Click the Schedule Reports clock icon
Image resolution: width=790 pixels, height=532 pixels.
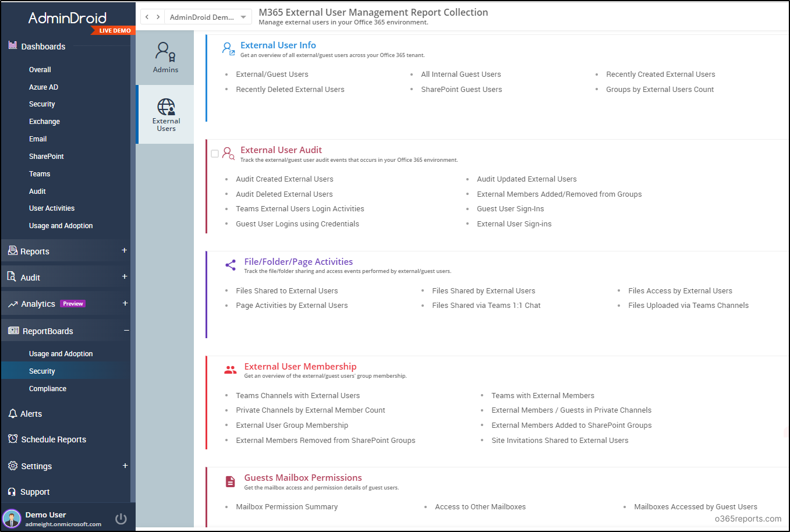pos(13,439)
